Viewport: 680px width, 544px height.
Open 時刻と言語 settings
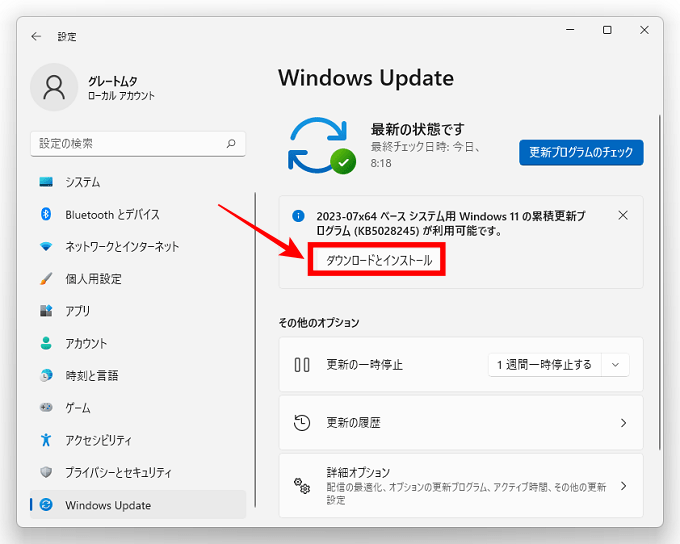pyautogui.click(x=138, y=375)
